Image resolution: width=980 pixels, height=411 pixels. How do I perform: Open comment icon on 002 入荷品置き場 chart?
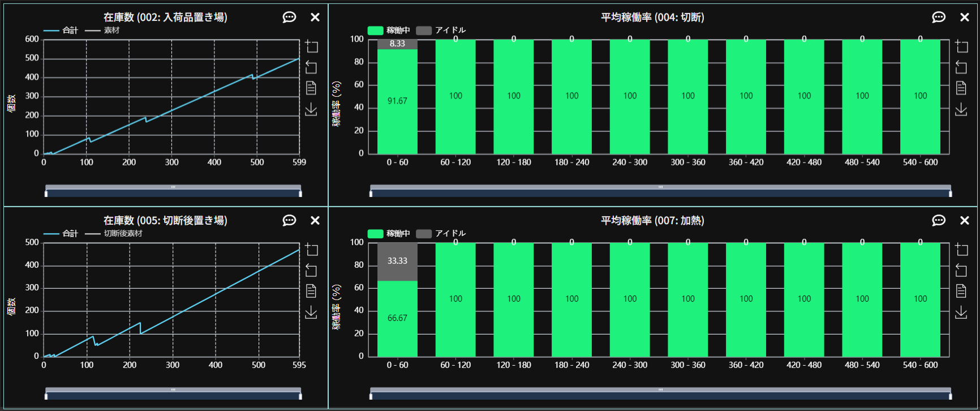(x=289, y=17)
